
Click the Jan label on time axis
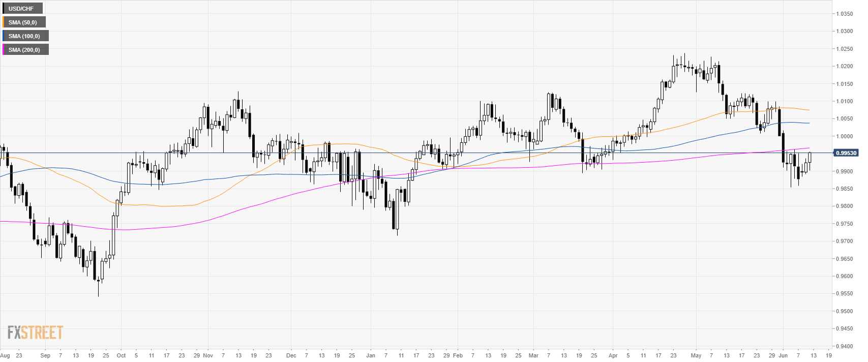click(371, 355)
